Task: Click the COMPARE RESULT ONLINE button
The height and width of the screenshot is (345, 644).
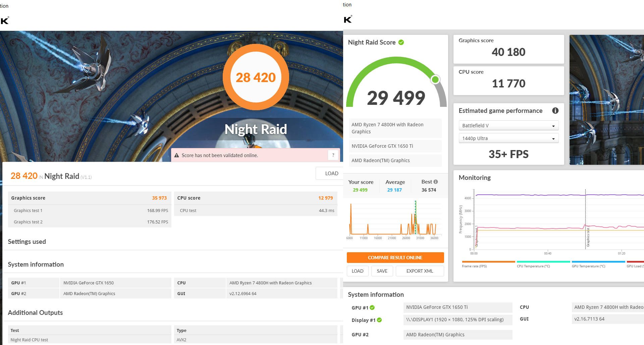Action: tap(395, 258)
